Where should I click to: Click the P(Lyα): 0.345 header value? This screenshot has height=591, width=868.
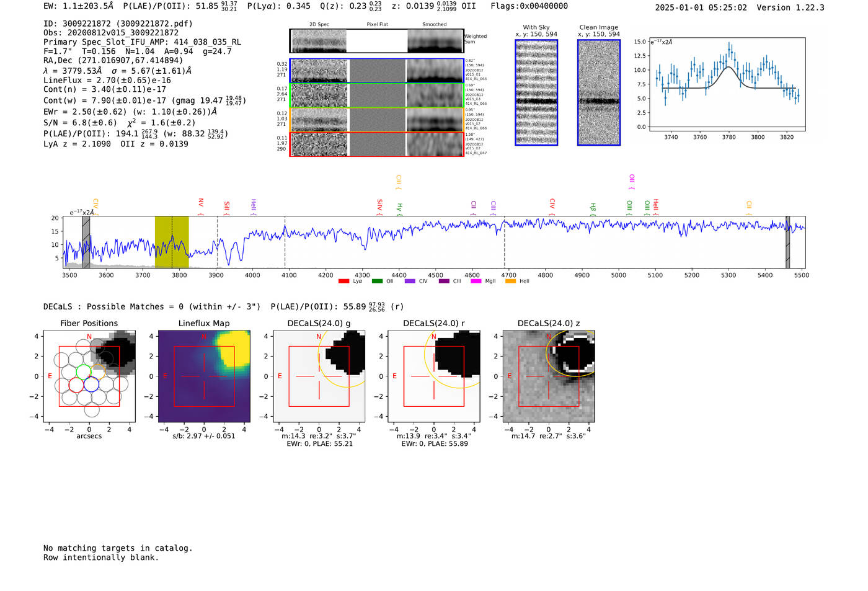(x=278, y=6)
